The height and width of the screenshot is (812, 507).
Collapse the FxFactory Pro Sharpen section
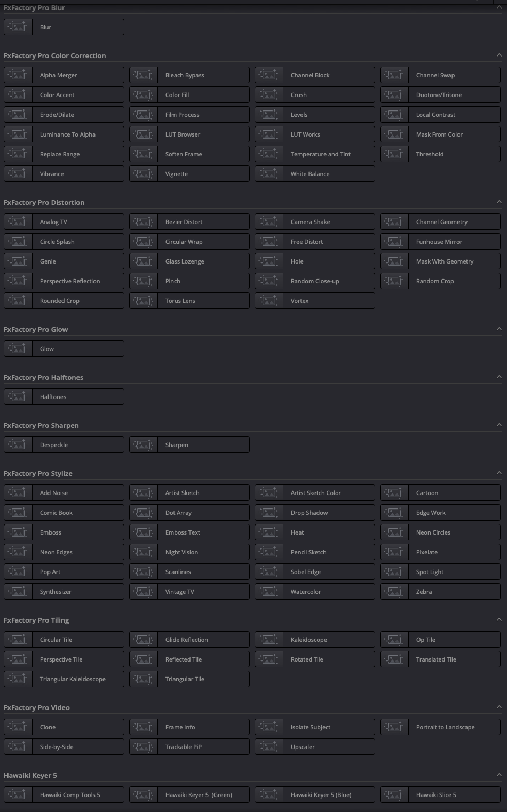[499, 425]
